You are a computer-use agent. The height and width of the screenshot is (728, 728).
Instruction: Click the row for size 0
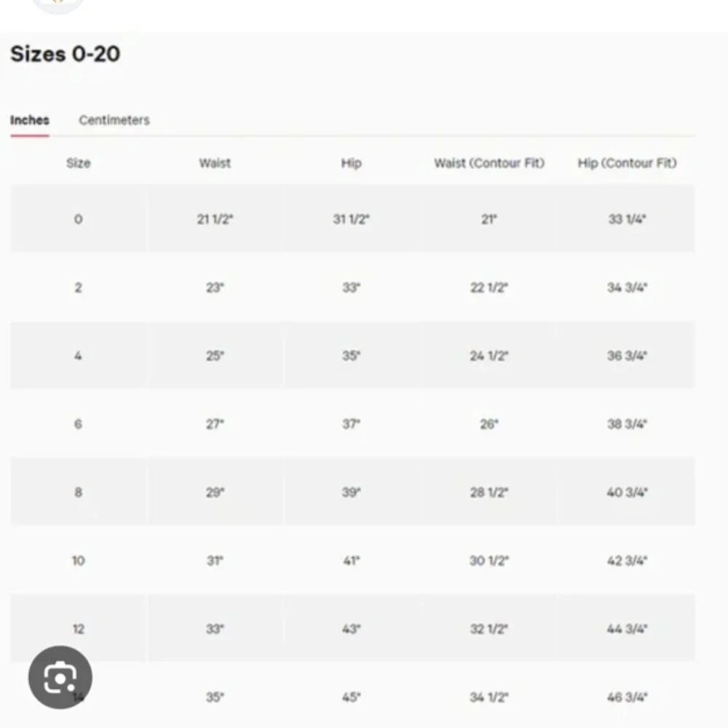[x=78, y=219]
